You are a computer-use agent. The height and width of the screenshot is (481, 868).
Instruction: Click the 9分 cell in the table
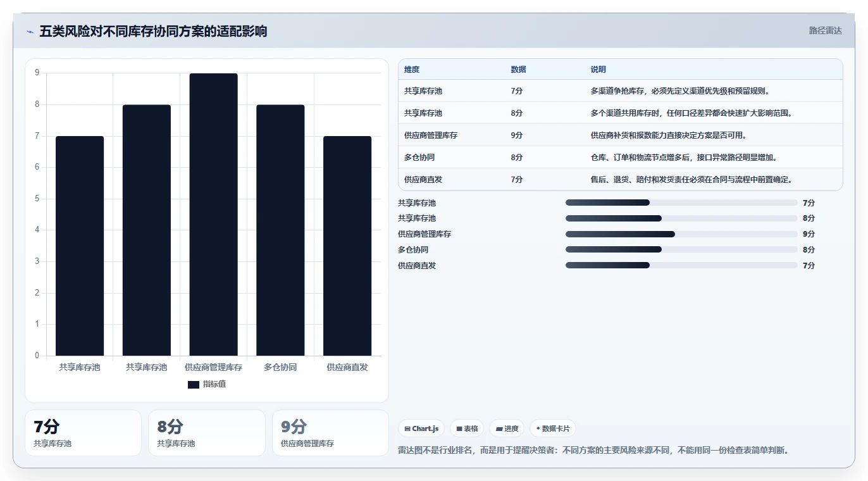(517, 135)
